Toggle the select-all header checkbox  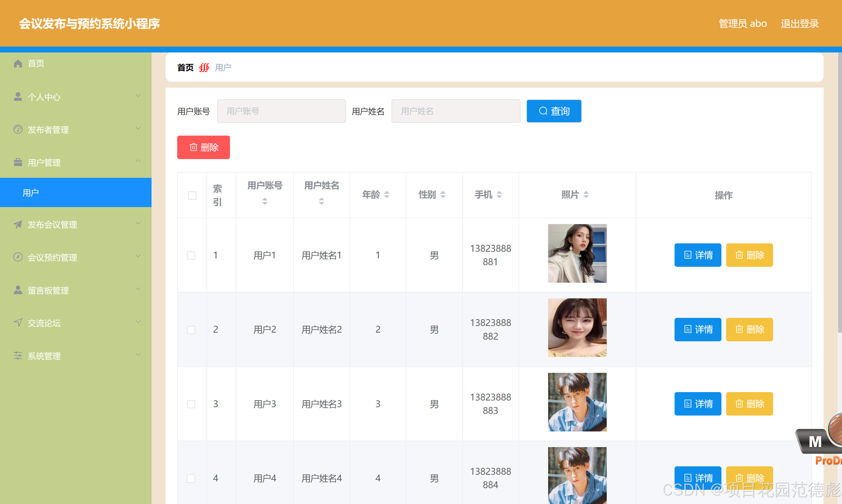click(x=192, y=195)
